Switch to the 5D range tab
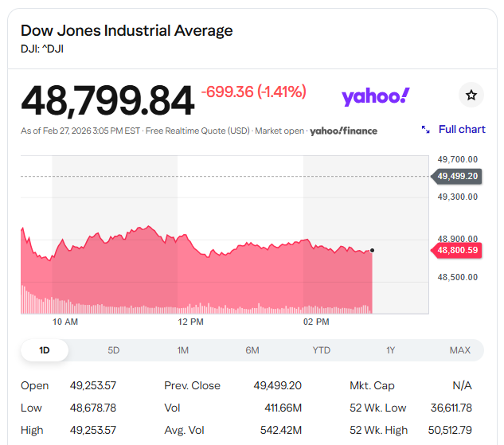This screenshot has height=445, width=504. pos(114,350)
